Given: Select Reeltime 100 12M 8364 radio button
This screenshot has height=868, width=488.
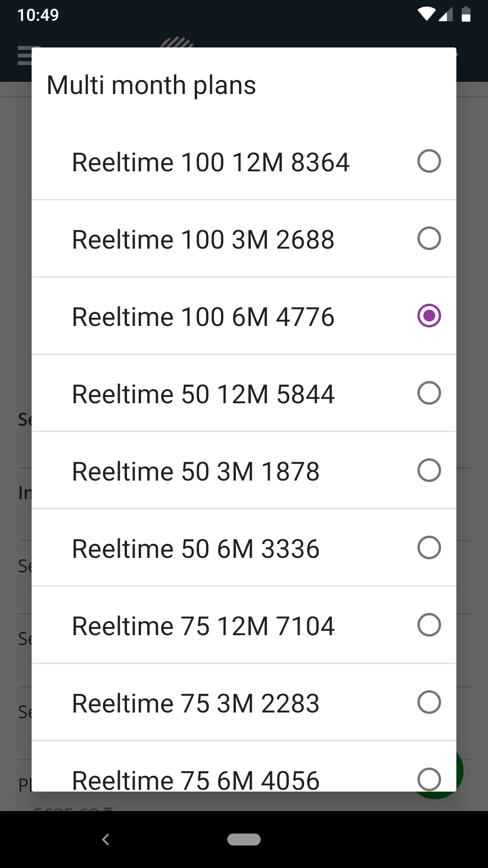Looking at the screenshot, I should [429, 161].
